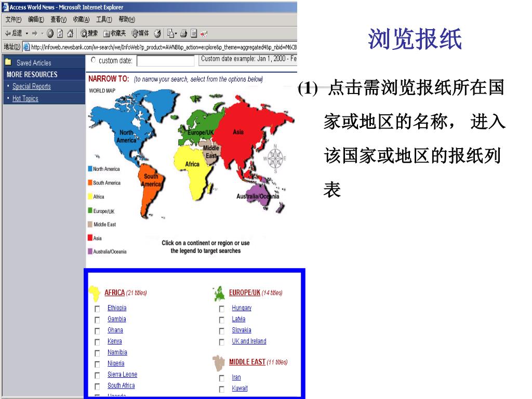Click the Forward arrow button
Viewport: 532px width, 399px height.
[35, 33]
